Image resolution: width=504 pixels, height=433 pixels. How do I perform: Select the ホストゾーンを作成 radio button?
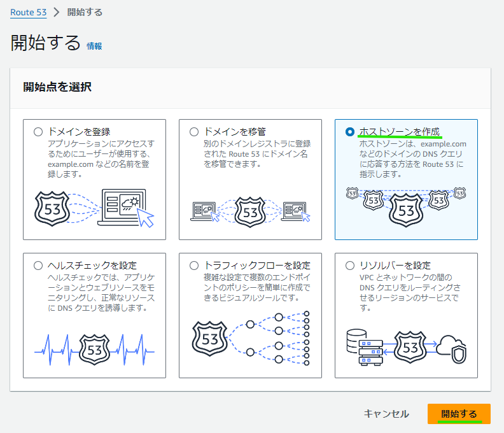(x=350, y=132)
